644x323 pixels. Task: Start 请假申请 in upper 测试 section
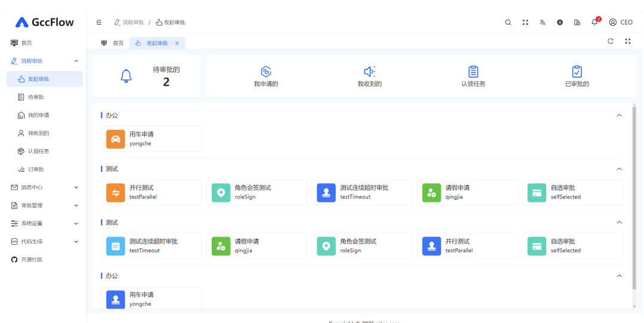pyautogui.click(x=467, y=192)
